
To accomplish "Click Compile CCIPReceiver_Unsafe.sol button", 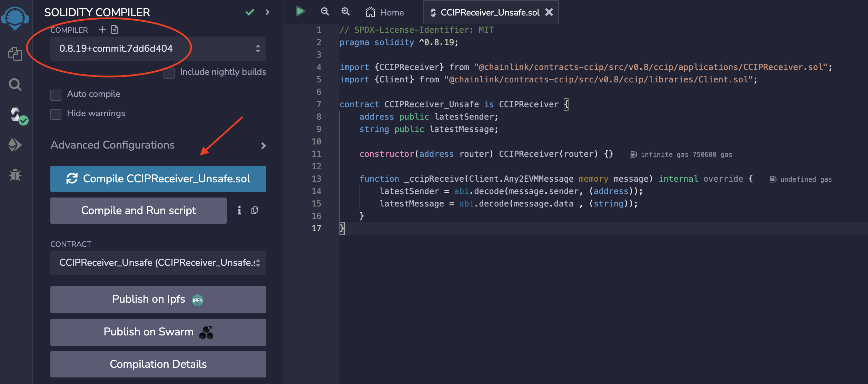I will point(158,179).
